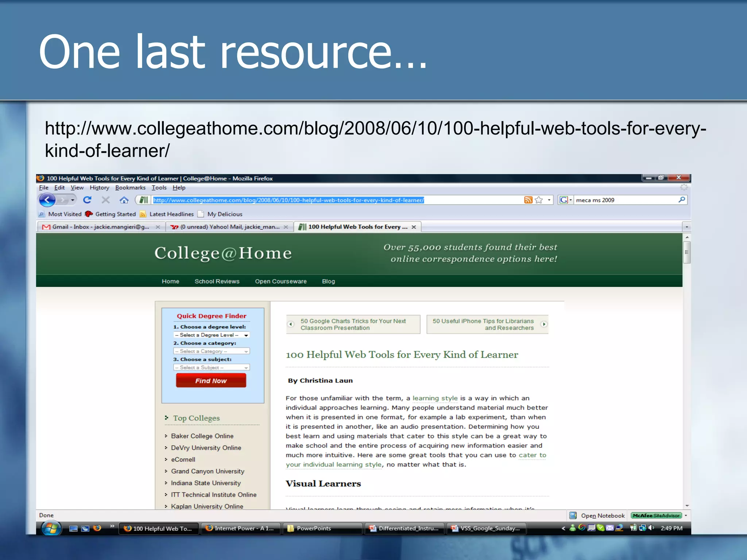Open address bar history dropdown

(549, 200)
